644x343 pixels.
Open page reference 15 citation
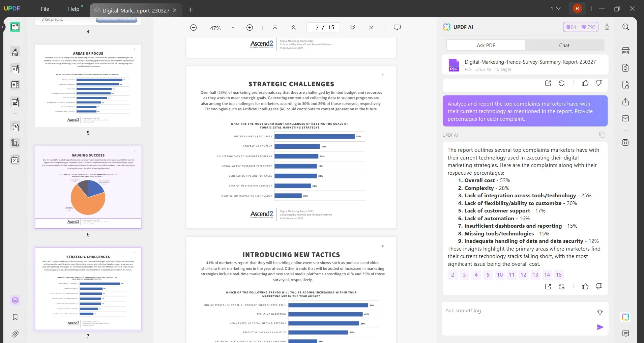[x=559, y=275]
